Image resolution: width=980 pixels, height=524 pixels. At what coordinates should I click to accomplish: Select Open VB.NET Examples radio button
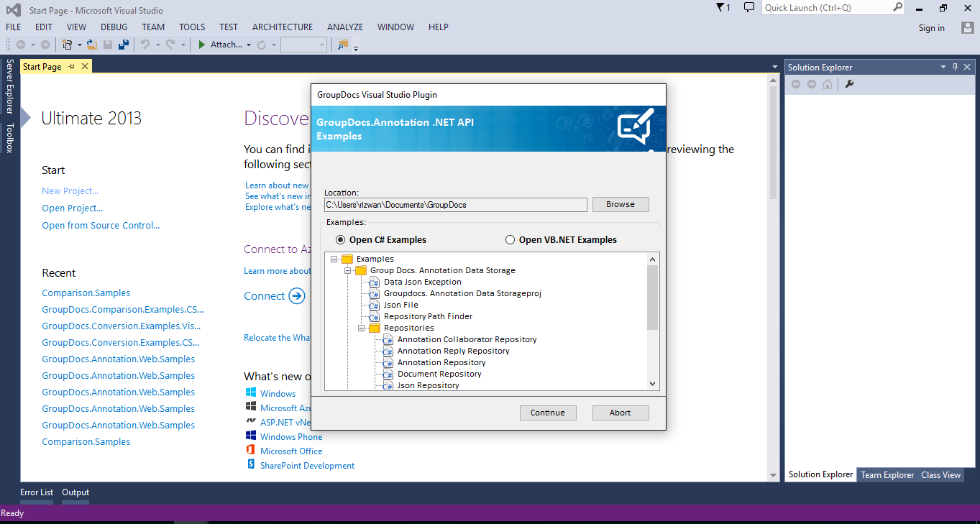point(510,240)
